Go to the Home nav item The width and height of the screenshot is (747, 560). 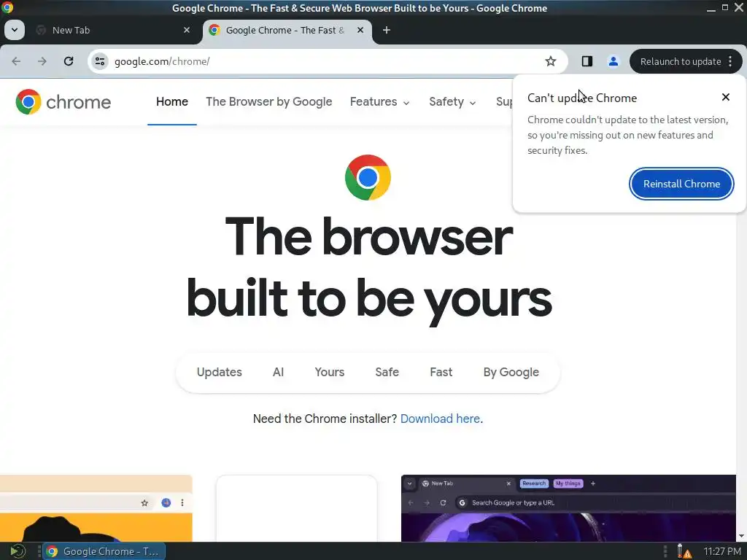[x=172, y=102]
